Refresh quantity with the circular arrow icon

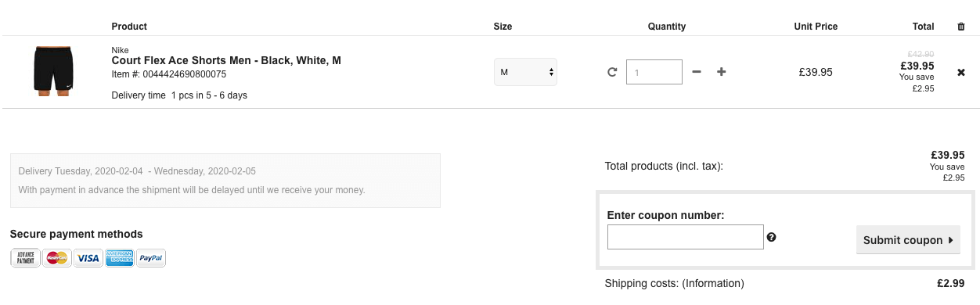(612, 72)
